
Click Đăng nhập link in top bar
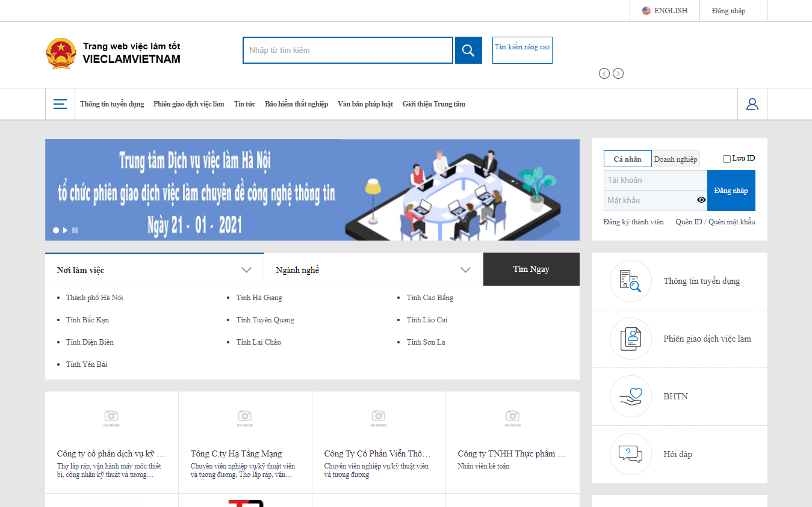point(728,11)
